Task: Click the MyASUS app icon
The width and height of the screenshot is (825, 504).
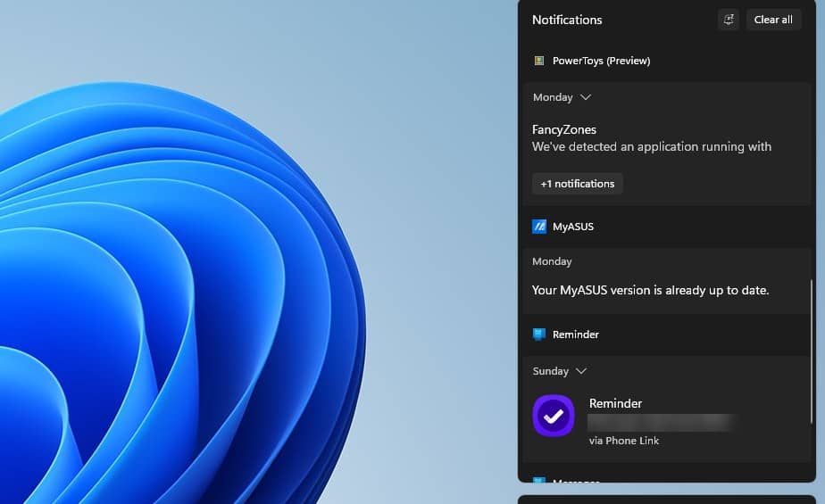Action: coord(539,227)
